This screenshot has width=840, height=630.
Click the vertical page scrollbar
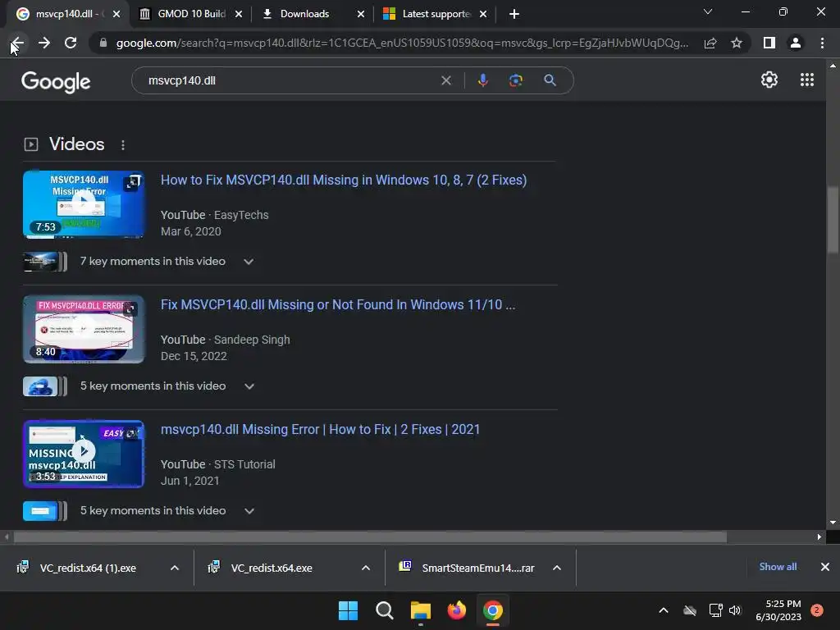coord(833,221)
